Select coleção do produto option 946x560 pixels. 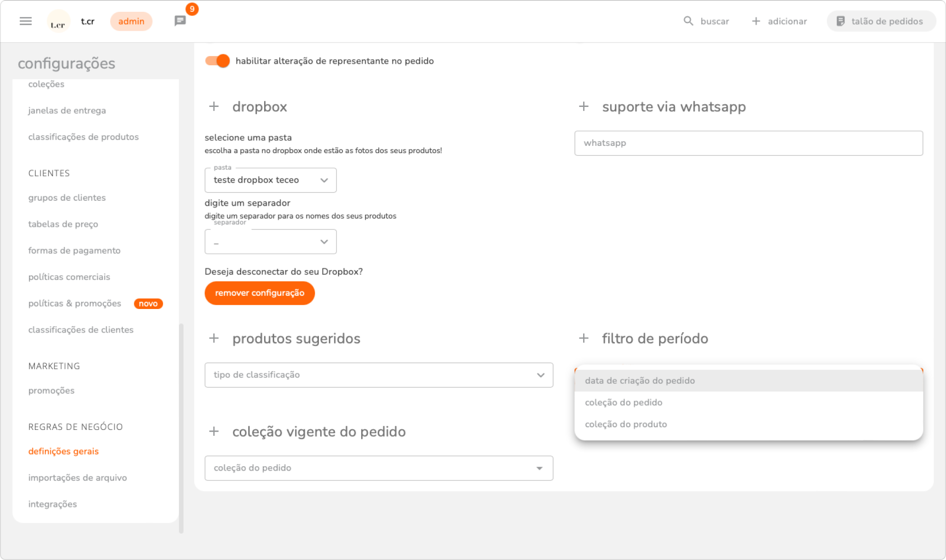tap(626, 425)
